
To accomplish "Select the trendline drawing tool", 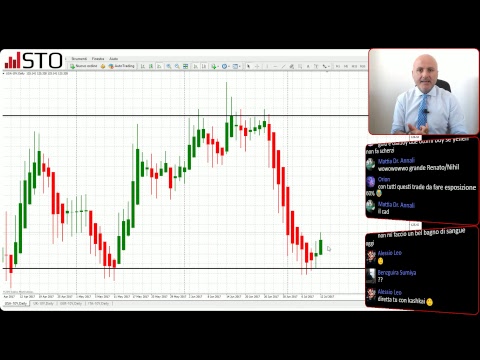I will click(283, 66).
